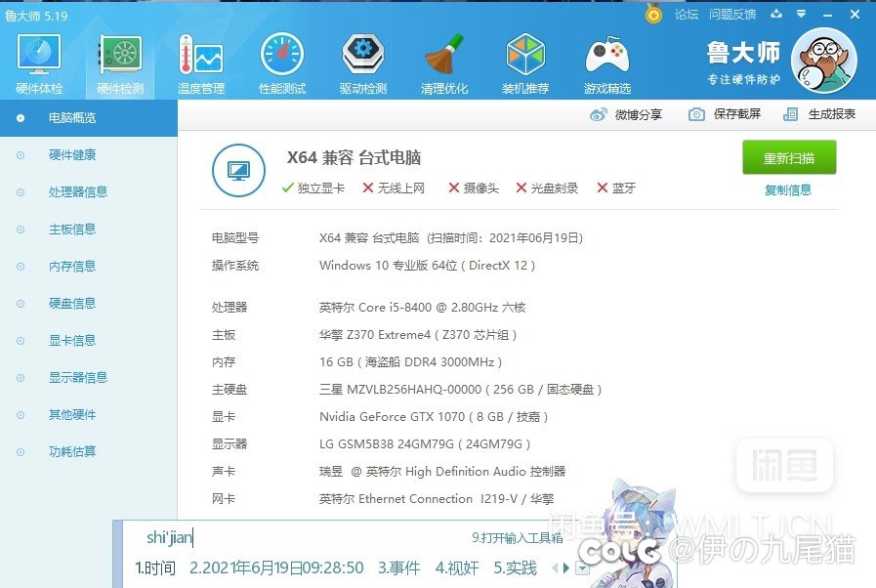
Task: Open the 硬件体检 hardware checkup icon
Action: (38, 63)
